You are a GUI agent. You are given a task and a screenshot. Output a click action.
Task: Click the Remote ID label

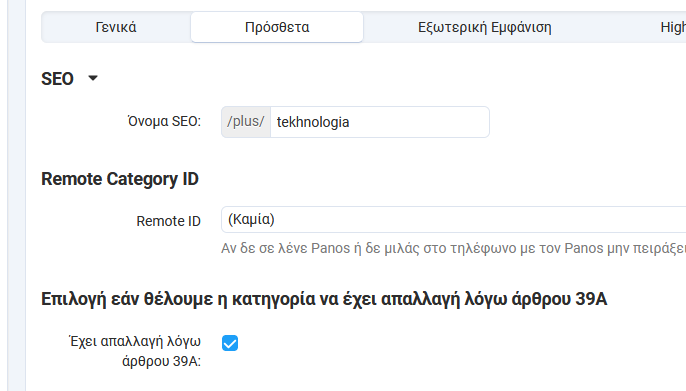coord(168,221)
